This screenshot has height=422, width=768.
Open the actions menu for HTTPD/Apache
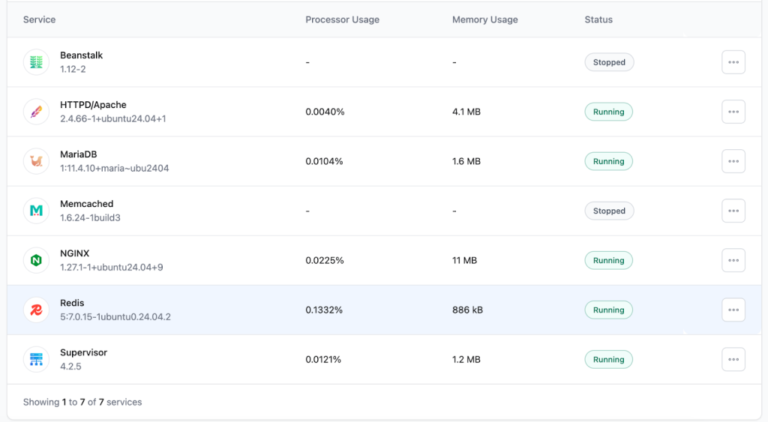click(x=733, y=112)
